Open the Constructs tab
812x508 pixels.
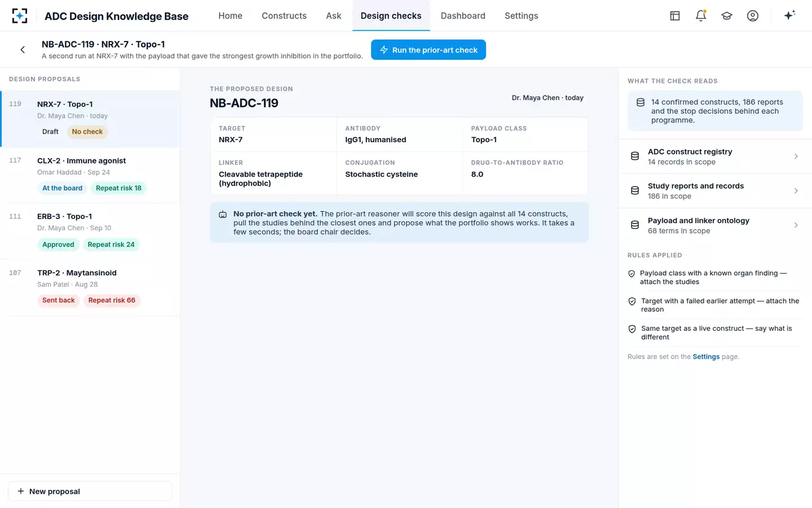[x=284, y=16]
